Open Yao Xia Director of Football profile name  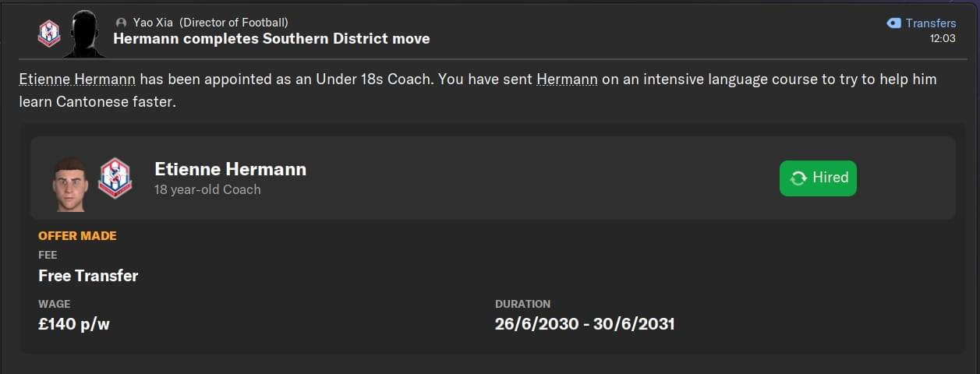tap(211, 23)
